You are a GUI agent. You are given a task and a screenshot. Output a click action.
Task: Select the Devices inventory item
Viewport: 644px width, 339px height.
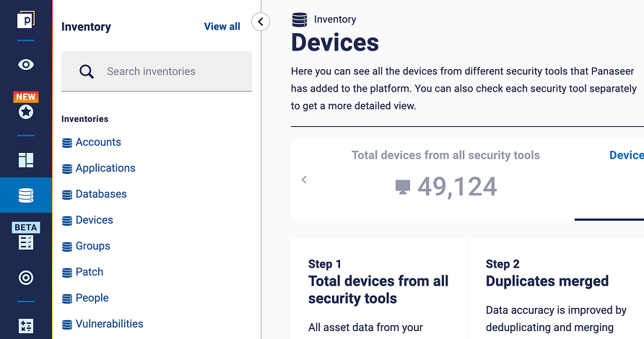click(x=87, y=220)
